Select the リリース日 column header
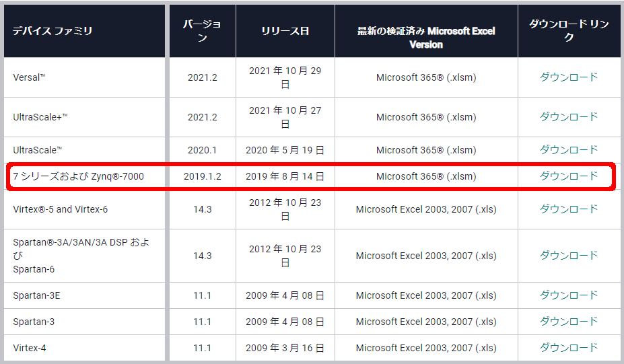Screen dimensions: 624x364 pos(285,31)
